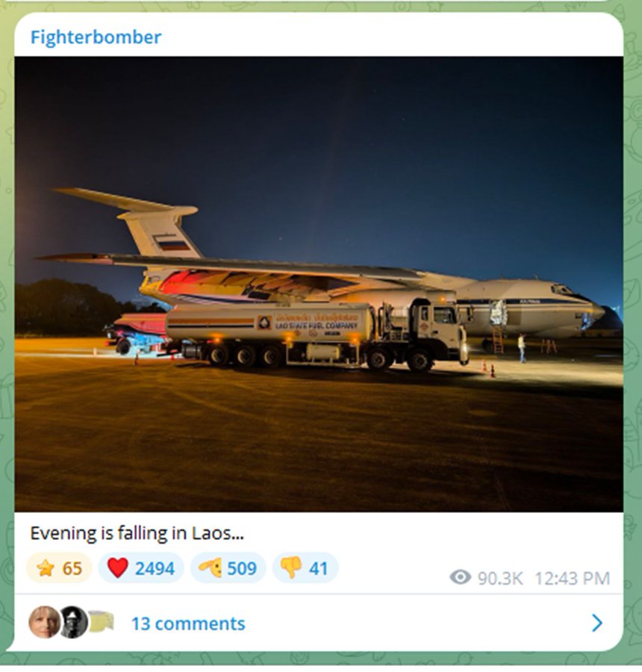This screenshot has height=672, width=642.
Task: Click the blonde woman commenter avatar
Action: coord(45,622)
